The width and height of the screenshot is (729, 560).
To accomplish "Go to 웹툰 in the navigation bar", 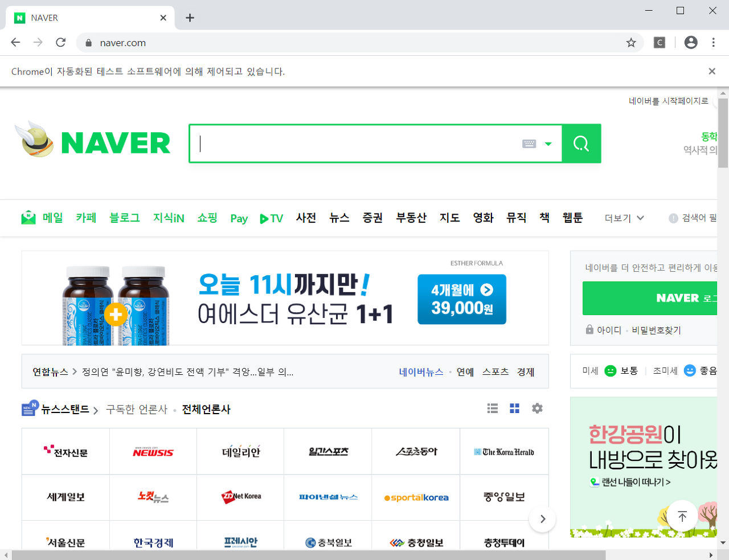I will [x=572, y=218].
